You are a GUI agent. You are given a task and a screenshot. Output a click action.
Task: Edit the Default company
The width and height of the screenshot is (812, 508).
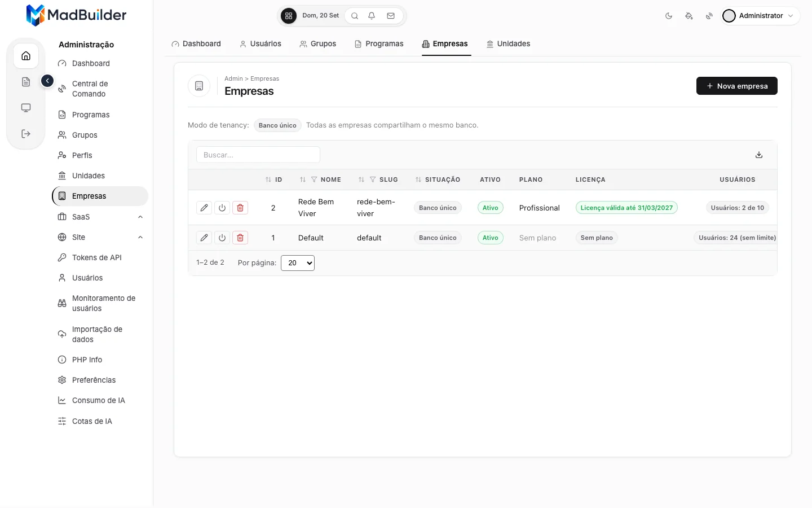point(204,238)
